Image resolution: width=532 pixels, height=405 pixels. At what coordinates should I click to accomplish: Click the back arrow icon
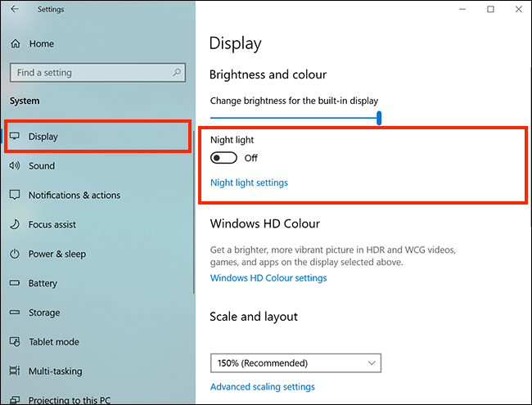point(15,9)
